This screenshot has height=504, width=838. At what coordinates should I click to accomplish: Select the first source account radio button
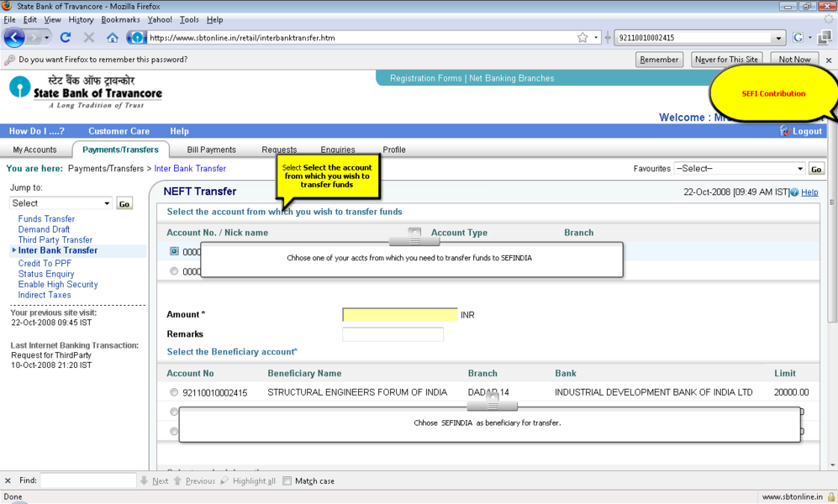click(x=174, y=251)
